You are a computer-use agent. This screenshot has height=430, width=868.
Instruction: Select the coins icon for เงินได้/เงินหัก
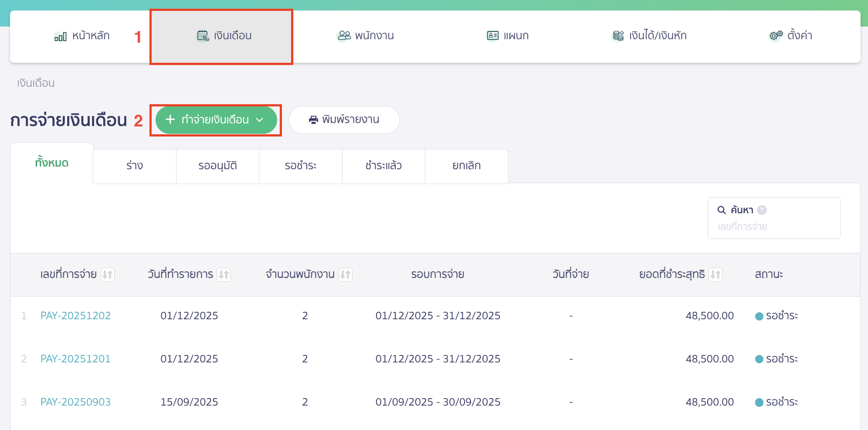click(617, 35)
